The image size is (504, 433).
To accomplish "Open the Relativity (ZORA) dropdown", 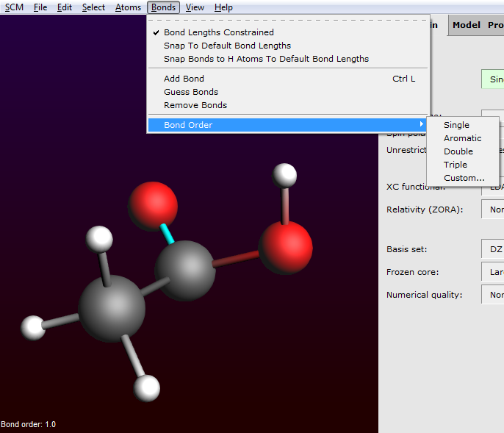I will click(x=492, y=210).
